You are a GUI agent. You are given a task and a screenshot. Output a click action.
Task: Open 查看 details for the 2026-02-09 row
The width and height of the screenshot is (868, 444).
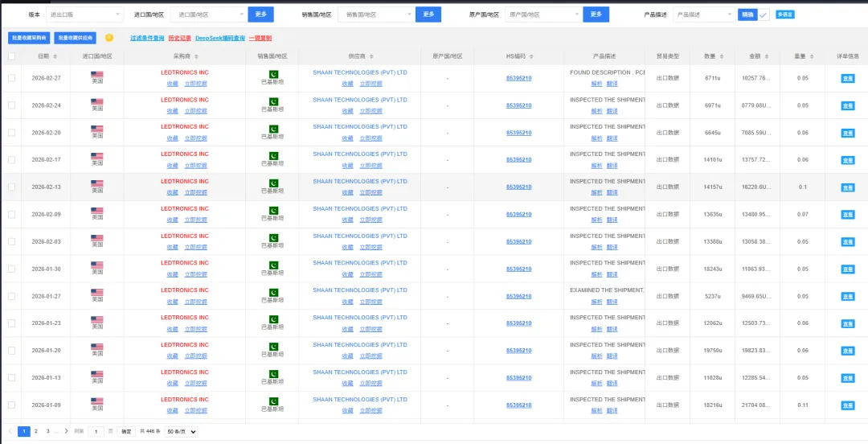click(848, 215)
